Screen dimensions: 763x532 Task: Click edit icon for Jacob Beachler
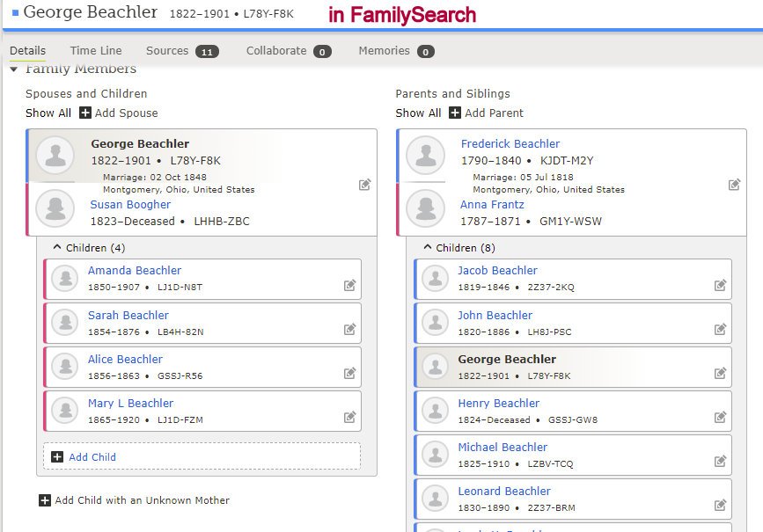pyautogui.click(x=720, y=285)
